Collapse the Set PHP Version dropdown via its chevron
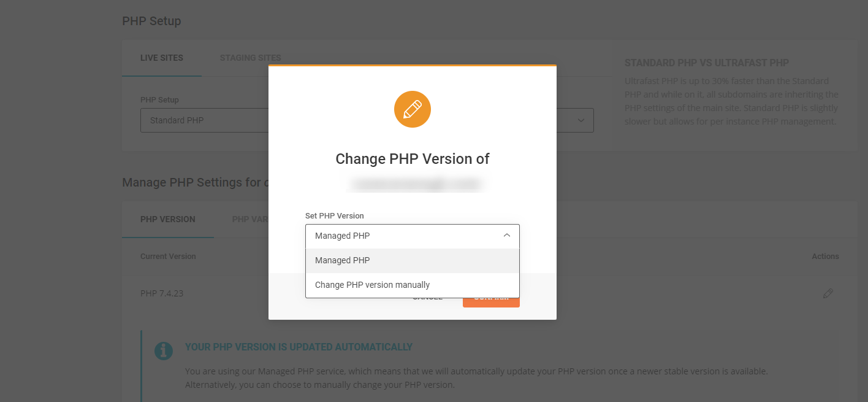Image resolution: width=868 pixels, height=402 pixels. tap(507, 235)
